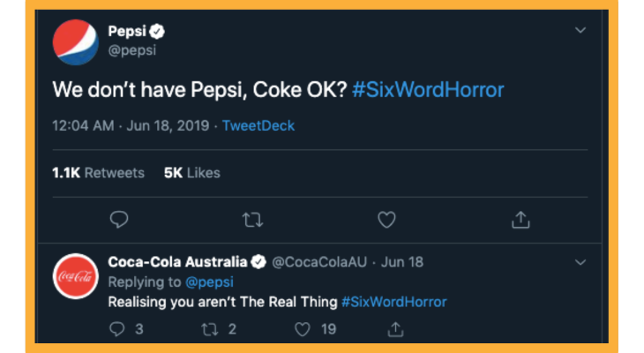View the 1.1K Retweets list
This screenshot has width=644, height=353.
(98, 173)
